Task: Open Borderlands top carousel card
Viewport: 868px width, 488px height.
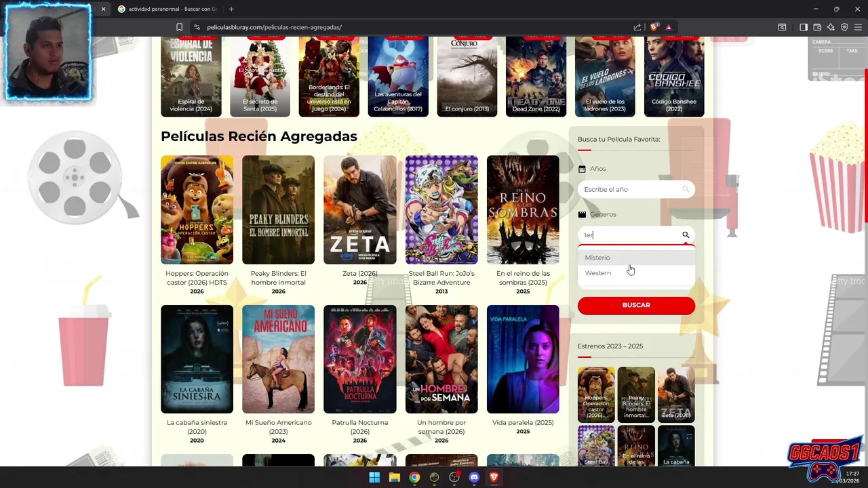Action: tap(329, 77)
